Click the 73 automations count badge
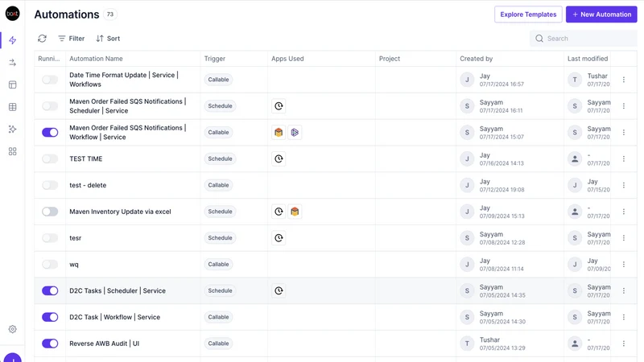Screen dimensions: 644x362 coord(110,14)
